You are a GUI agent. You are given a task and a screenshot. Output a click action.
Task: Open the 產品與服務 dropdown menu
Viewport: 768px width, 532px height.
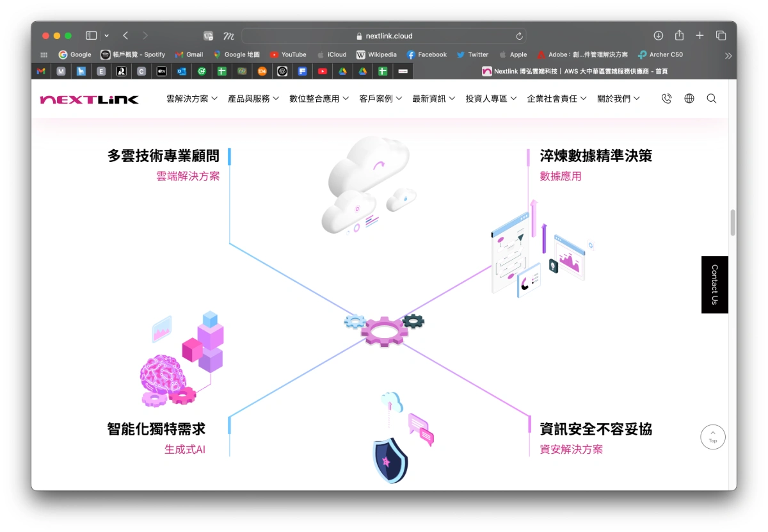coord(253,99)
